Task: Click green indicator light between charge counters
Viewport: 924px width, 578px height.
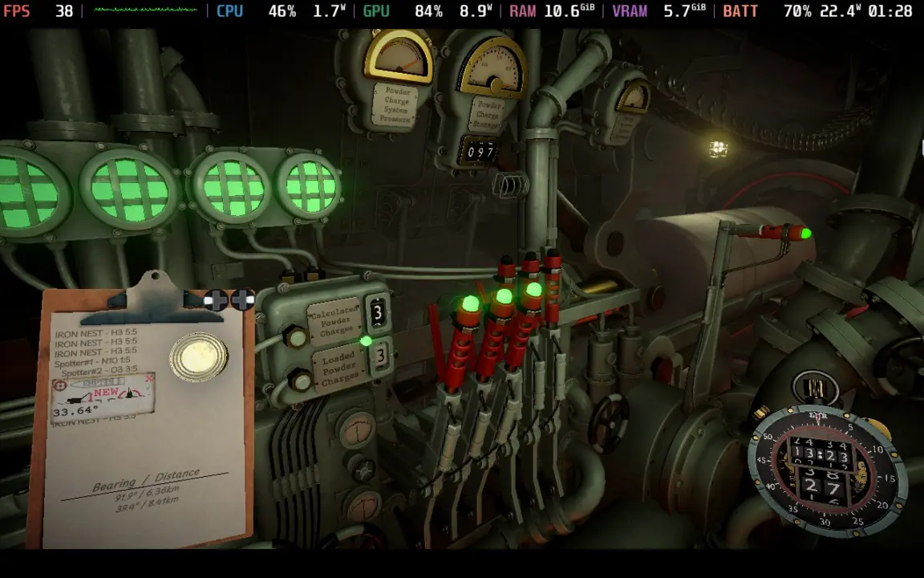Action: [x=366, y=340]
